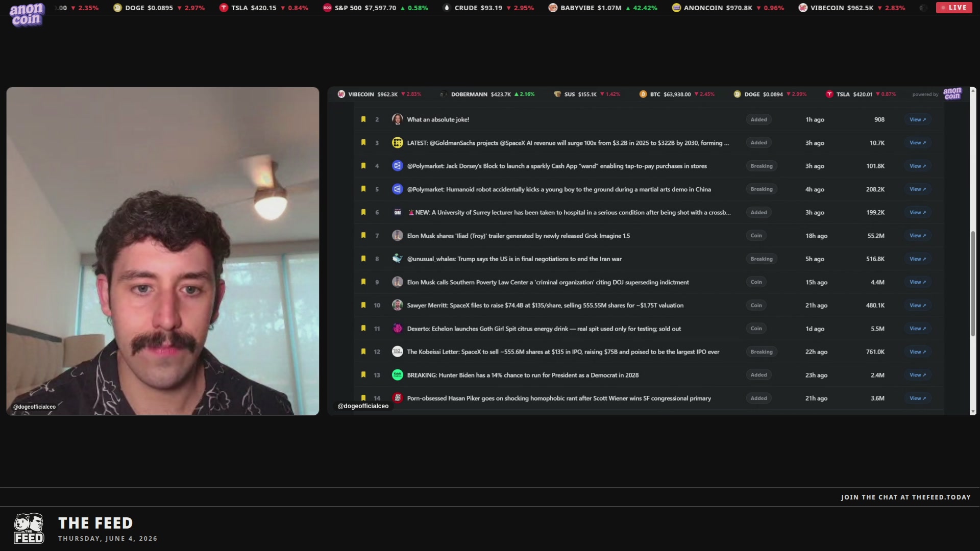
Task: Click Added tag on GoldmanSachs row
Action: point(758,143)
